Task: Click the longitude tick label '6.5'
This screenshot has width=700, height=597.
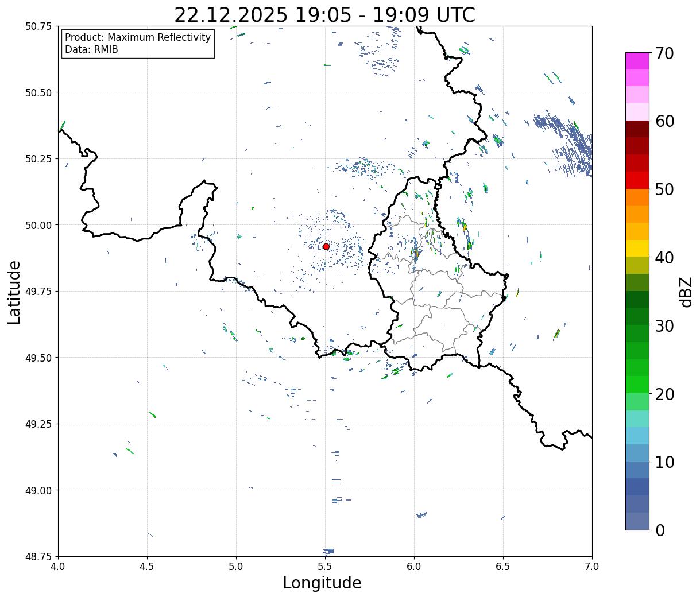Action: tap(503, 566)
